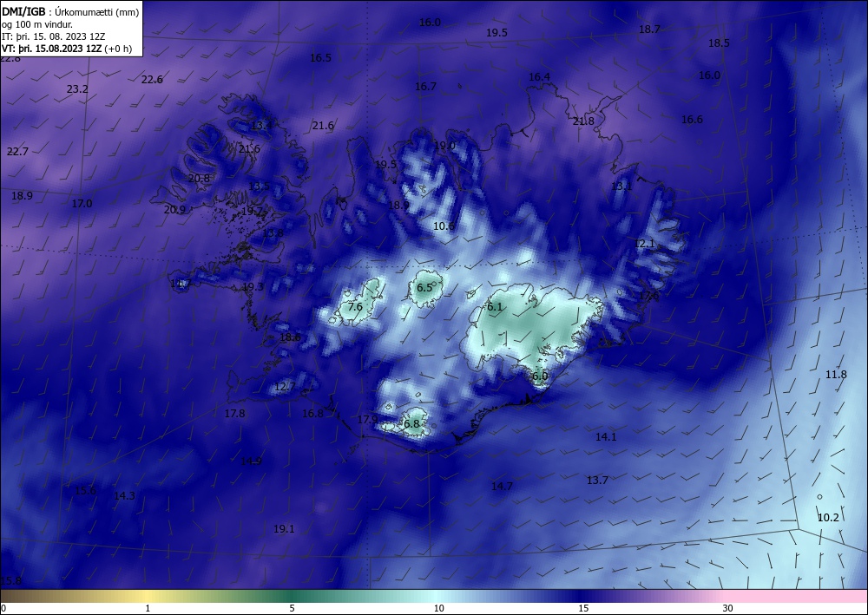This screenshot has width=868, height=615.
Task: Select the 14.3 map value
Action: click(x=124, y=496)
